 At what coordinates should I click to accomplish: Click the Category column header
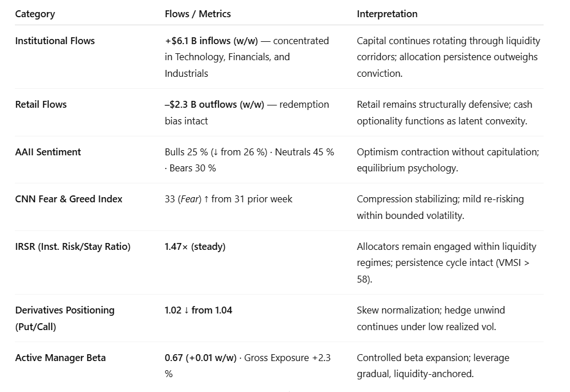pos(34,14)
